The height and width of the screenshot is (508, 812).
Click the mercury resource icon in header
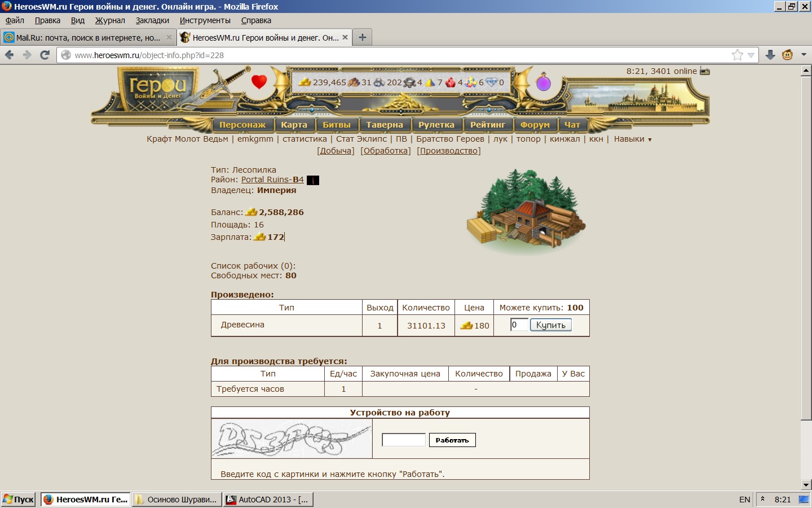(410, 82)
